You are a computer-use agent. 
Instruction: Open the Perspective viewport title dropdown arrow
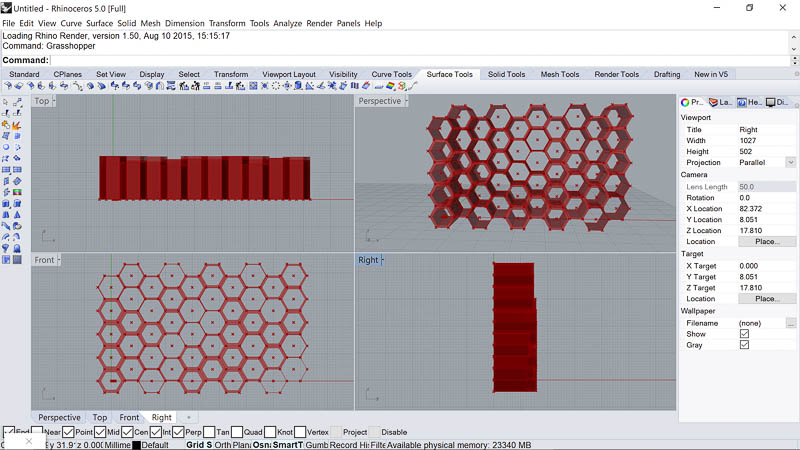(406, 101)
